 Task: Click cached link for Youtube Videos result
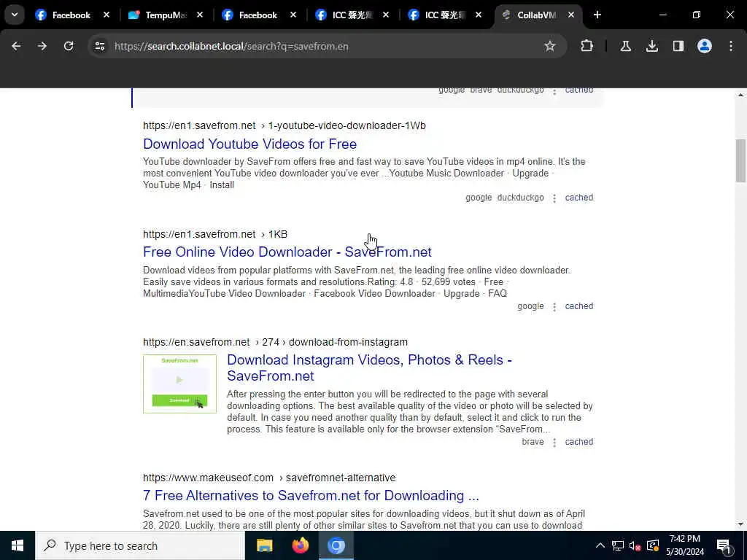coord(578,198)
